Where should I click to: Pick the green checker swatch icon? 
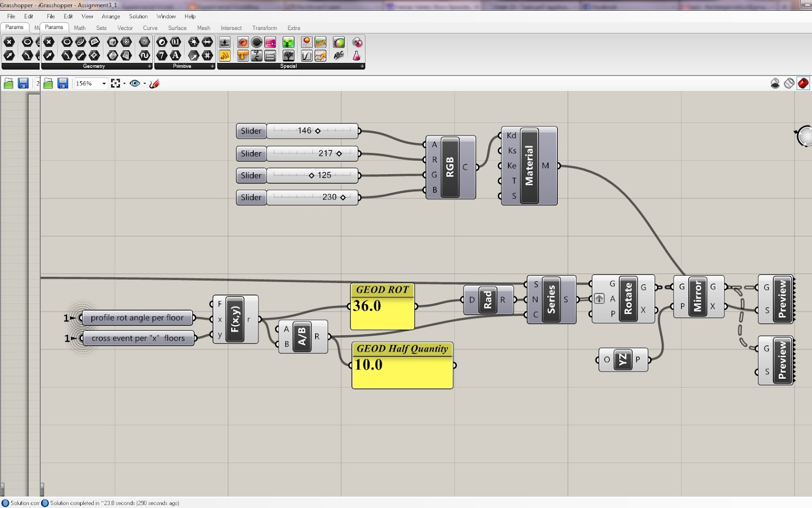288,42
